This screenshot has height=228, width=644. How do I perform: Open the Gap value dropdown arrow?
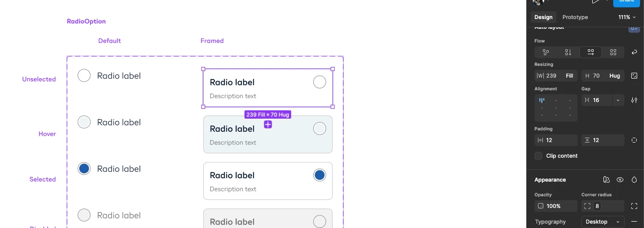(618, 100)
